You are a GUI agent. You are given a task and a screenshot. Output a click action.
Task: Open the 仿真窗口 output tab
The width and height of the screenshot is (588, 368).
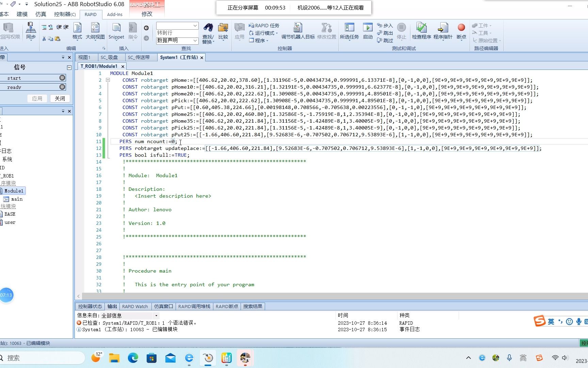164,306
